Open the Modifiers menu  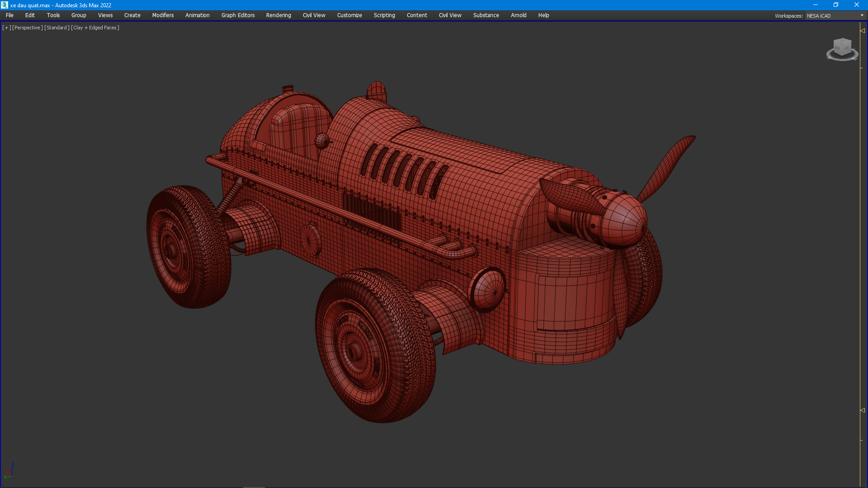163,15
